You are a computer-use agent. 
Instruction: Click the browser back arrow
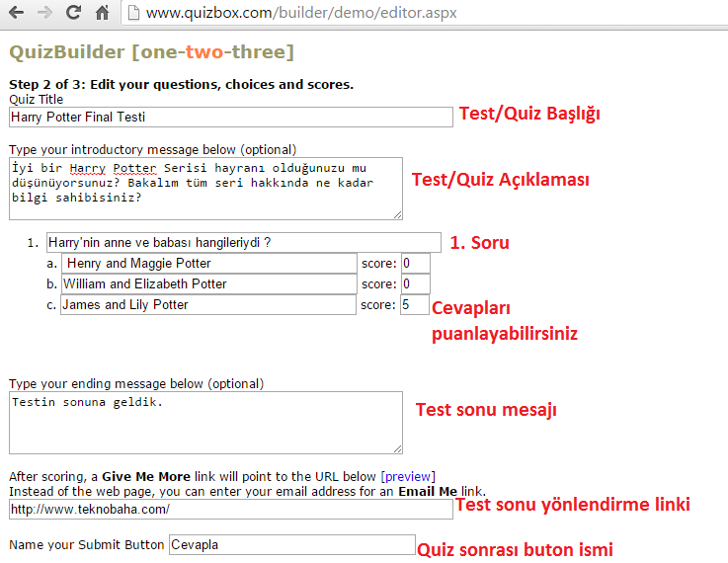pos(16,12)
